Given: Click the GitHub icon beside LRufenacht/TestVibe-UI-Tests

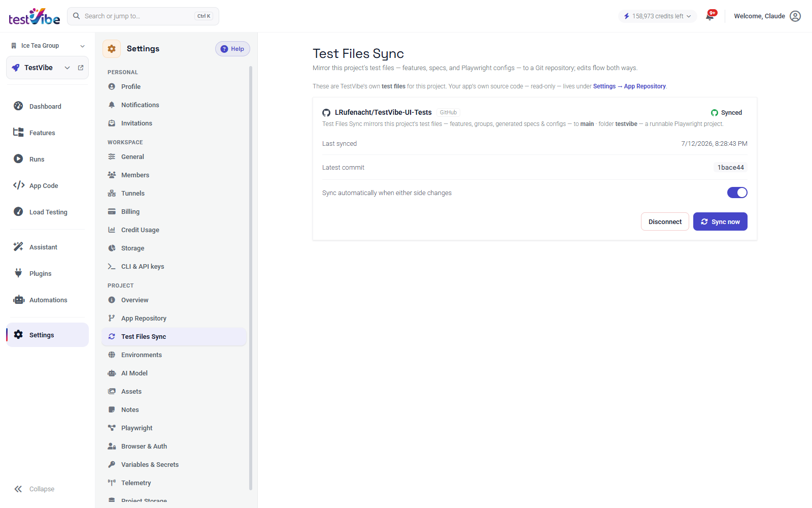Looking at the screenshot, I should point(326,113).
